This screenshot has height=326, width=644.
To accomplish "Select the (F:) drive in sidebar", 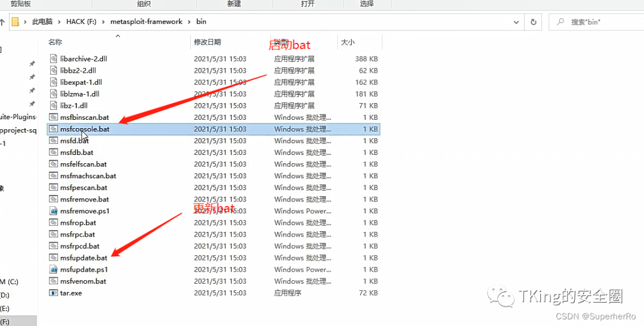I will point(5,321).
